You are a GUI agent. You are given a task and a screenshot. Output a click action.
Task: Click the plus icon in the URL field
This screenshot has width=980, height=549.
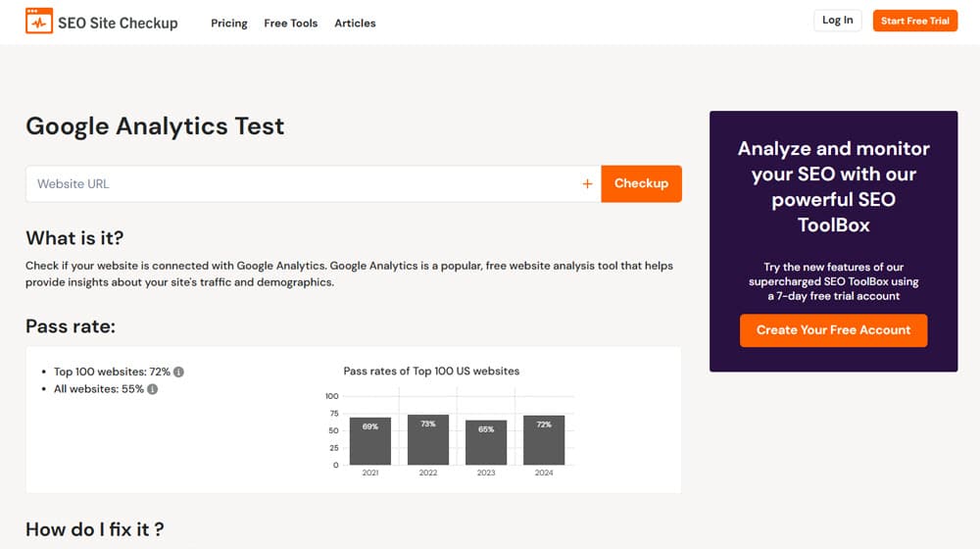(587, 184)
